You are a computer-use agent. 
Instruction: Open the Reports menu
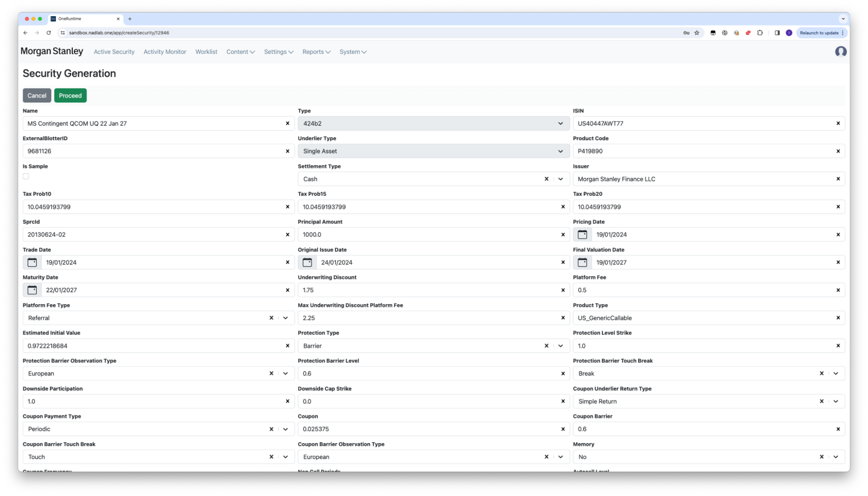point(316,52)
